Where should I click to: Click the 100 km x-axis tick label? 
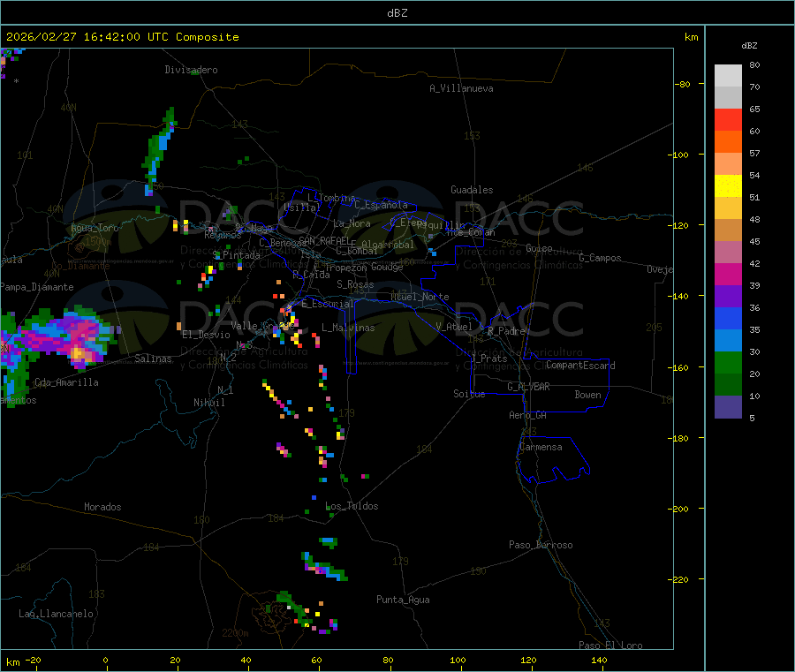point(458,660)
